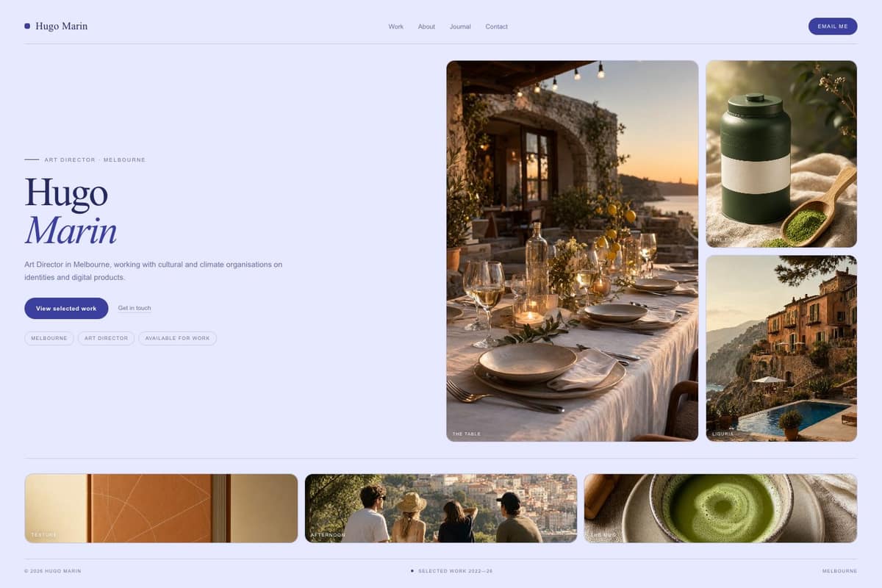Click the footer dot before Selected Work

point(412,570)
